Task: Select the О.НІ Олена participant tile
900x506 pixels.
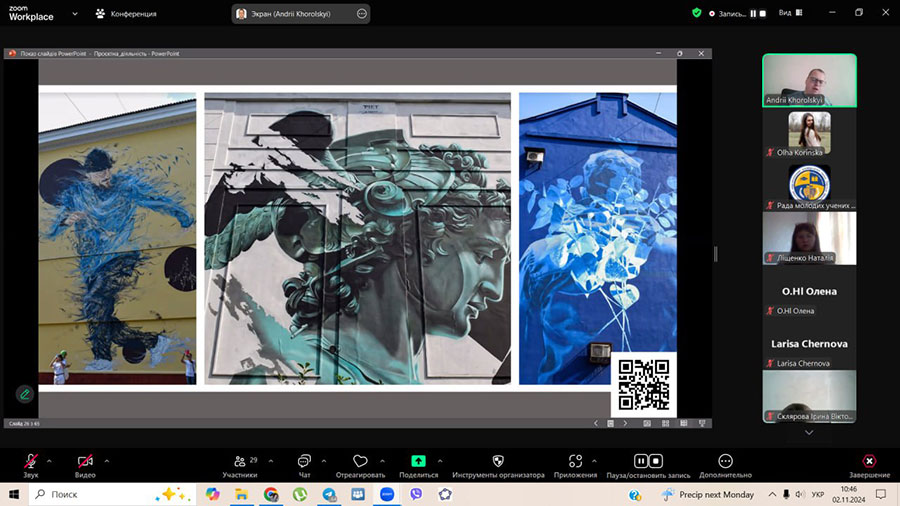Action: [x=809, y=291]
